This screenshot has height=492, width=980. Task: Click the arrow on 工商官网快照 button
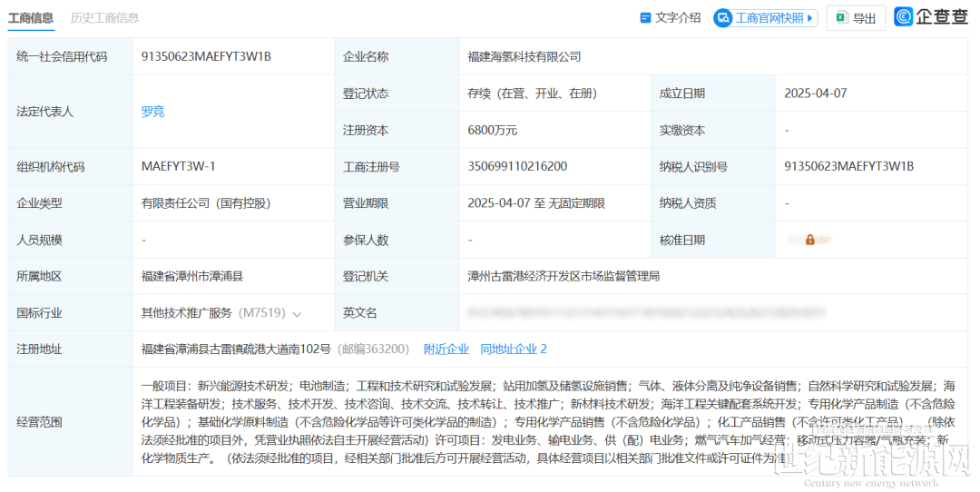coord(810,18)
